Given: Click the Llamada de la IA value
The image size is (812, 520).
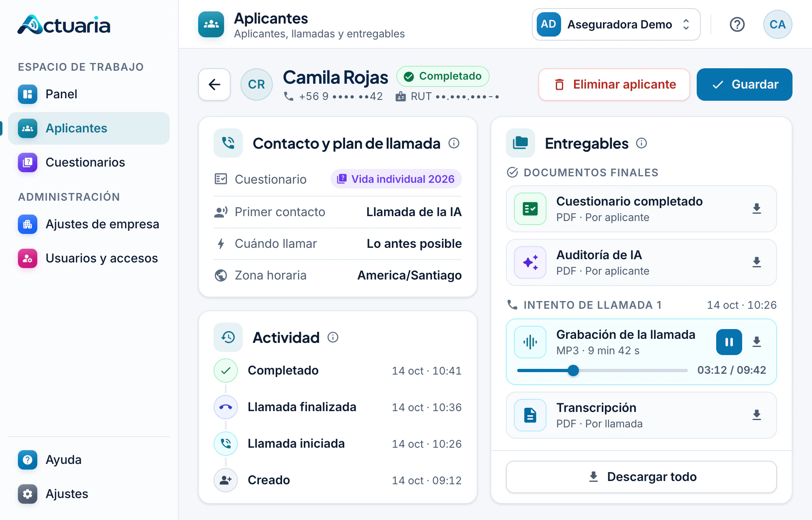Looking at the screenshot, I should (414, 212).
